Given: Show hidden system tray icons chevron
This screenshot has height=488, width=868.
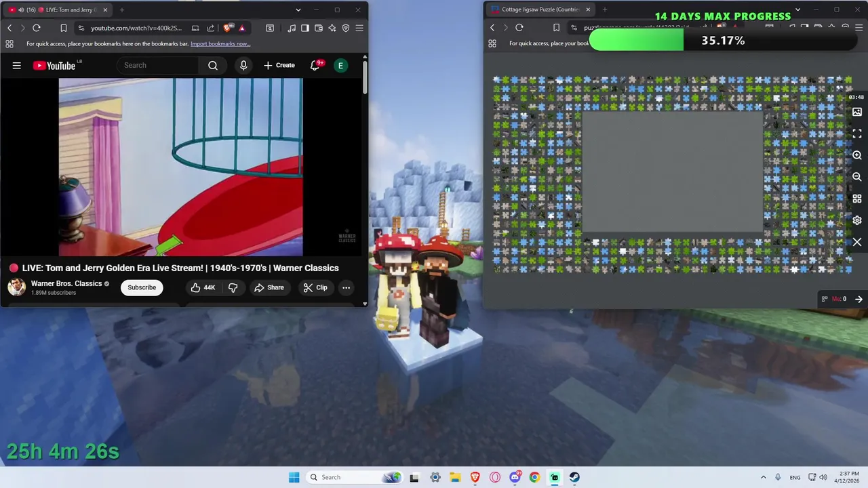Looking at the screenshot, I should click(x=763, y=477).
